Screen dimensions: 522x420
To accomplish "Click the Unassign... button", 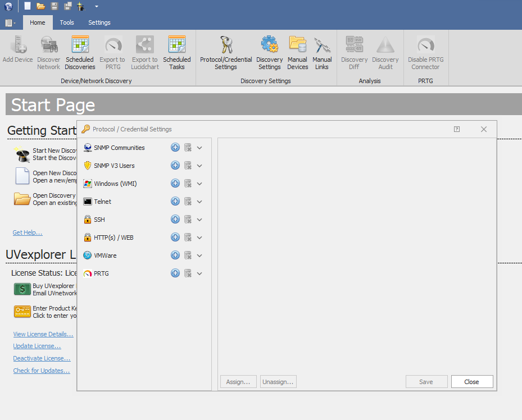I will (x=278, y=382).
